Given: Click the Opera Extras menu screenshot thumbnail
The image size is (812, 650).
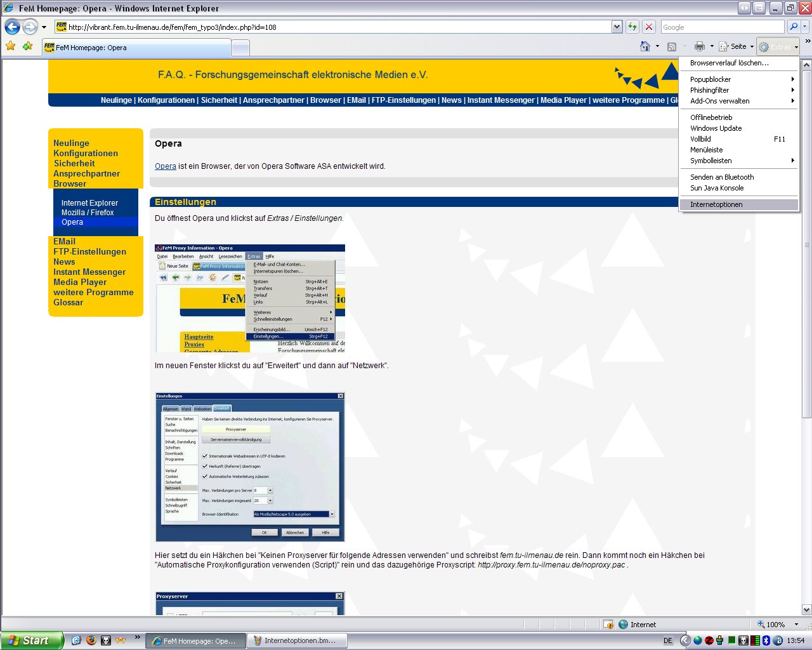Looking at the screenshot, I should [x=250, y=298].
